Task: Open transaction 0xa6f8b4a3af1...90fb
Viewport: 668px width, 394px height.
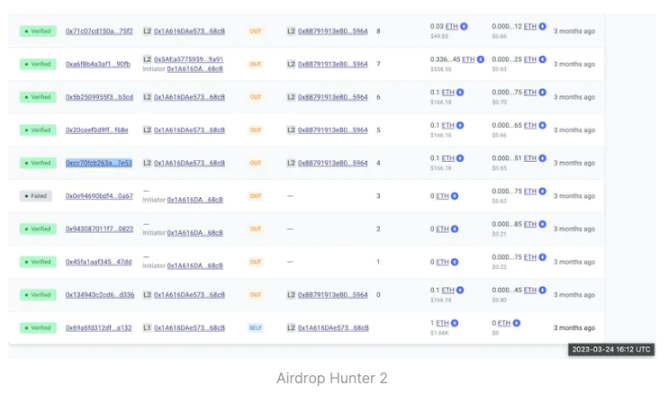Action: click(x=98, y=64)
